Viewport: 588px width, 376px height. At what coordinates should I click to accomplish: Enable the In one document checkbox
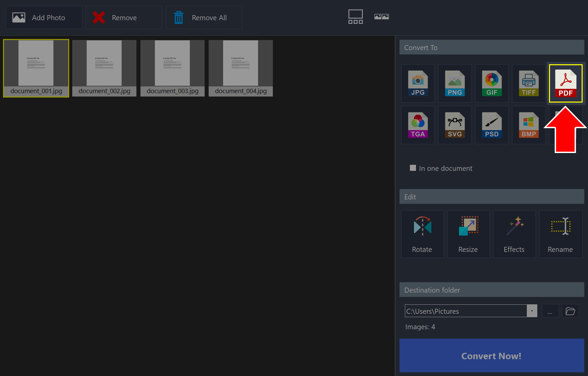tap(413, 168)
